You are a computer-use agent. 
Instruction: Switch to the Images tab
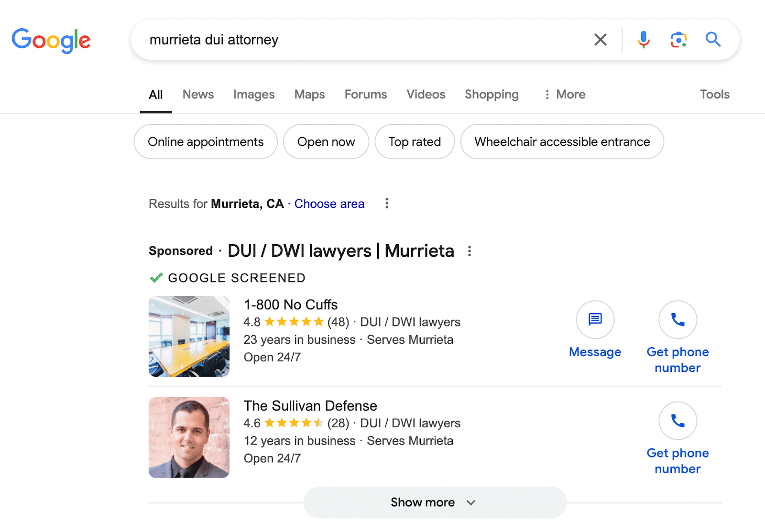254,95
